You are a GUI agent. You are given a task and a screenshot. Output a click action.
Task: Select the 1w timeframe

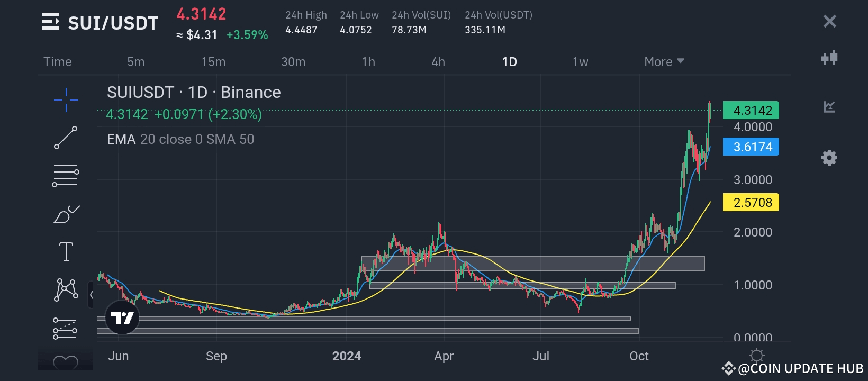pos(581,62)
